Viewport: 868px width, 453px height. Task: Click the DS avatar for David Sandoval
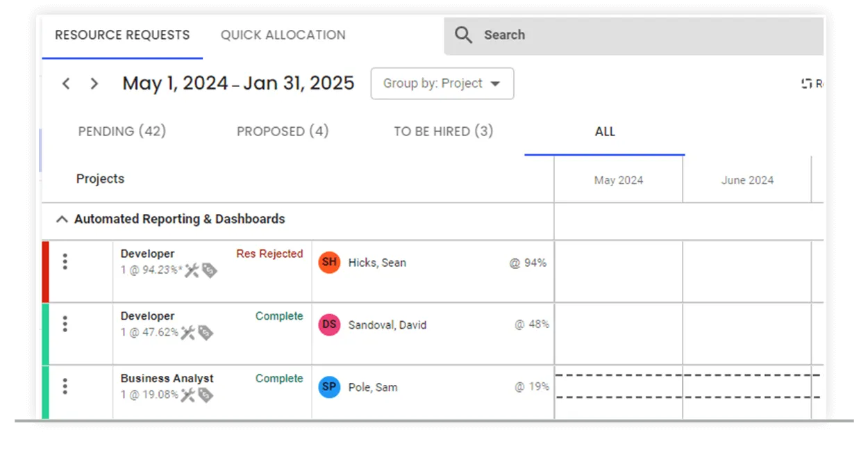[329, 324]
